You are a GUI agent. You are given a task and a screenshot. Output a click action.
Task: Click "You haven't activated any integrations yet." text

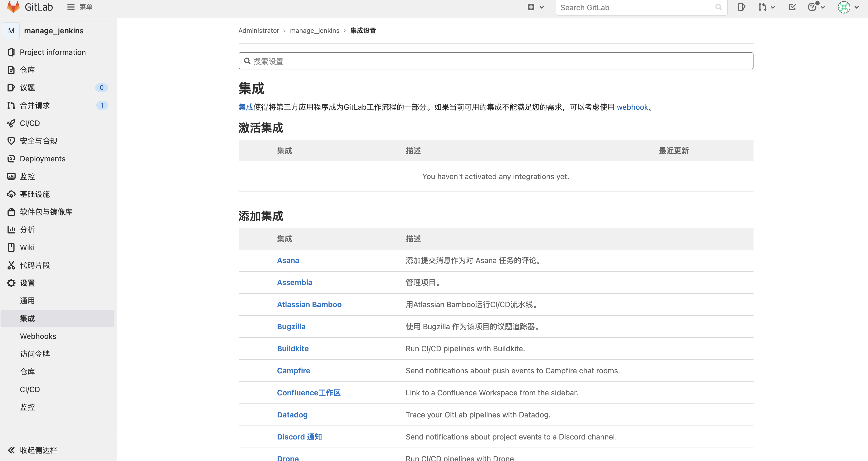coord(496,177)
